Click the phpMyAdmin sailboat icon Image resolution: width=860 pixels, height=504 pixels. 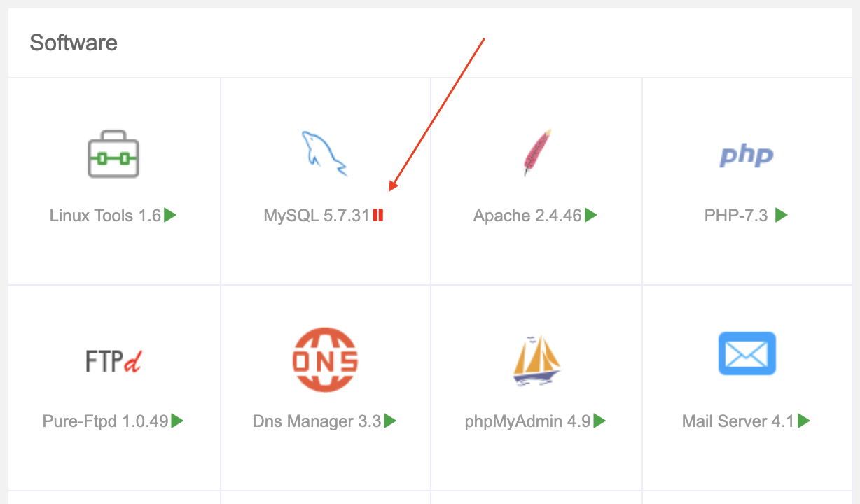pos(537,360)
